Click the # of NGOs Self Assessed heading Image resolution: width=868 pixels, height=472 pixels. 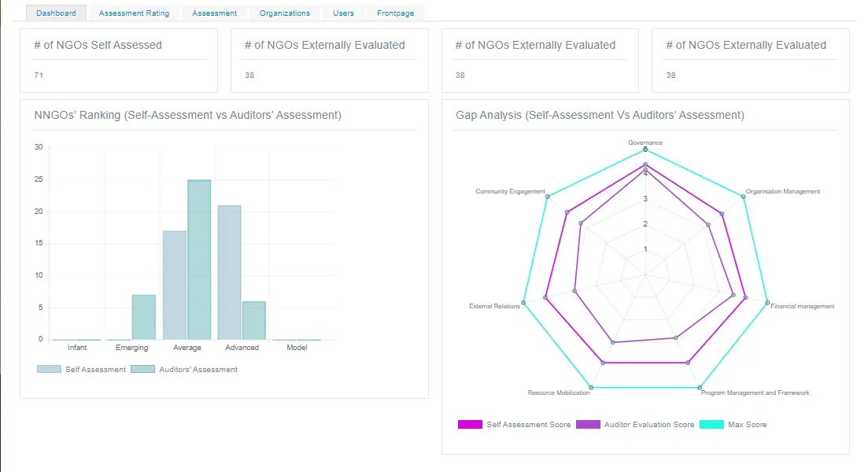click(x=98, y=46)
